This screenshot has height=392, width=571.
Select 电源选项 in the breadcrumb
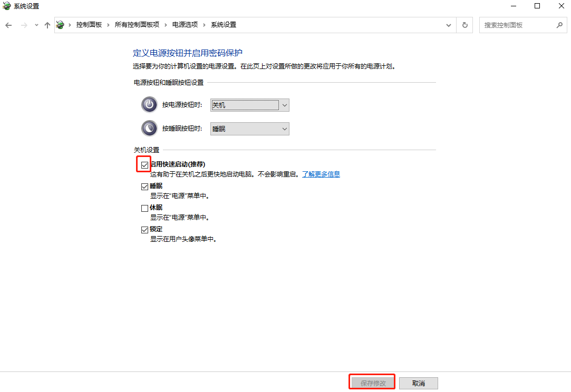185,25
